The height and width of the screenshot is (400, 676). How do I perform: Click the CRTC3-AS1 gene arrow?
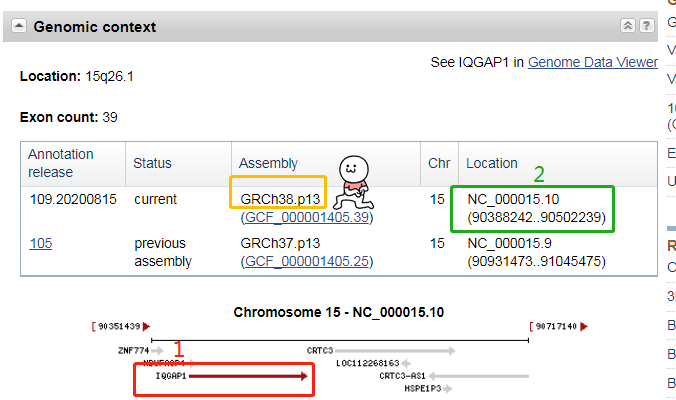click(484, 377)
